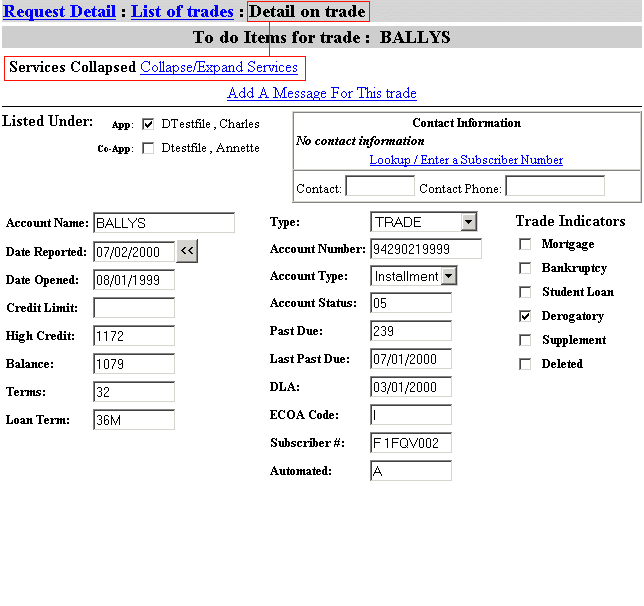Tick the Student Loan checkbox

click(x=525, y=292)
